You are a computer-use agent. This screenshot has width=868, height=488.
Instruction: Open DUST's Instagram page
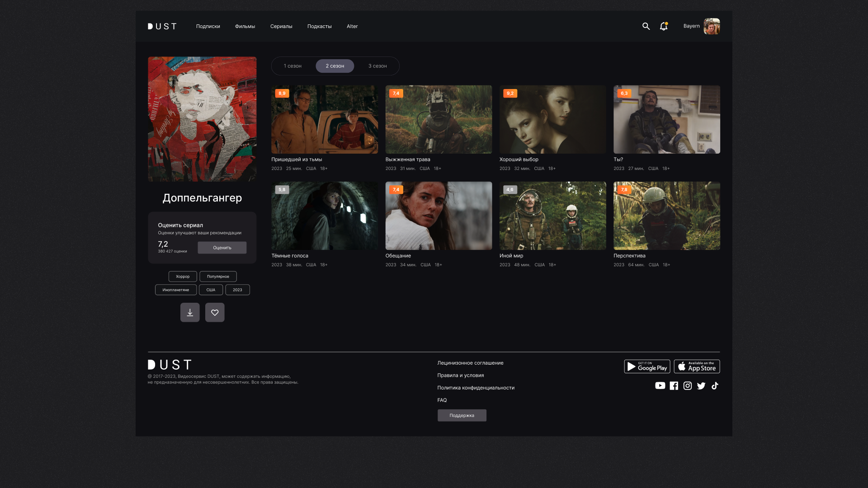(x=687, y=385)
